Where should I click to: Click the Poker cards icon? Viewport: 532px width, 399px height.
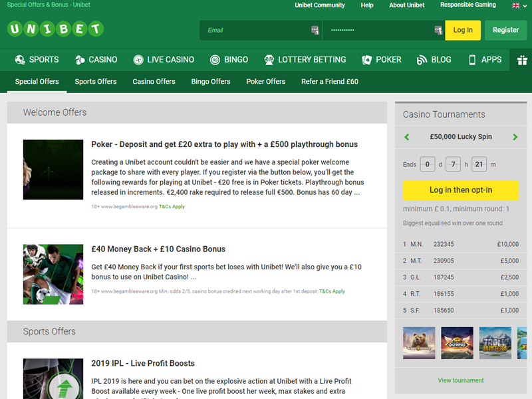[x=366, y=60]
